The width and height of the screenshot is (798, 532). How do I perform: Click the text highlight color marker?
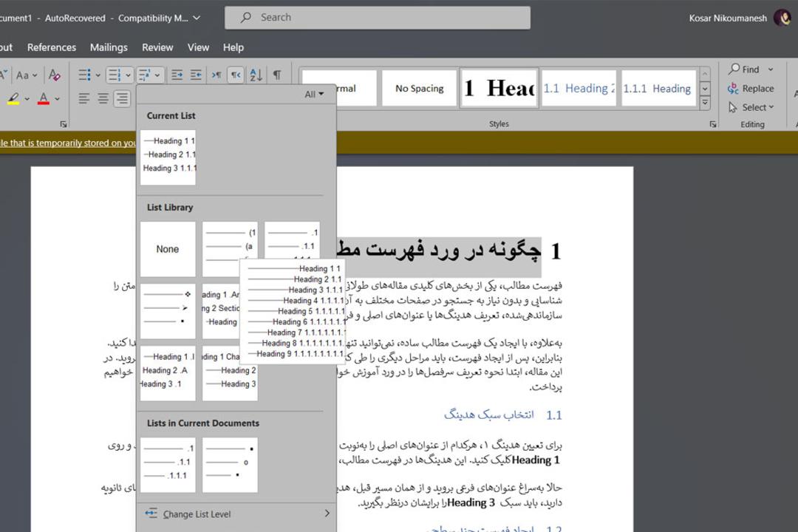click(14, 98)
